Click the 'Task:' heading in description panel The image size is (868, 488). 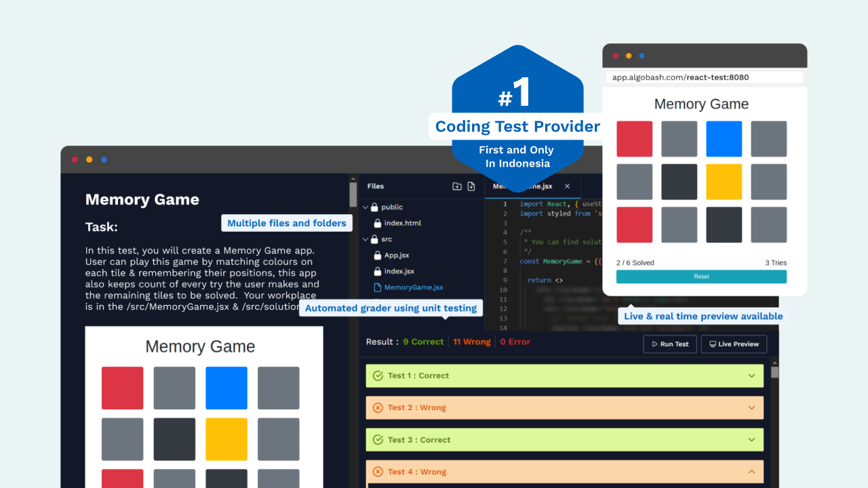point(102,227)
